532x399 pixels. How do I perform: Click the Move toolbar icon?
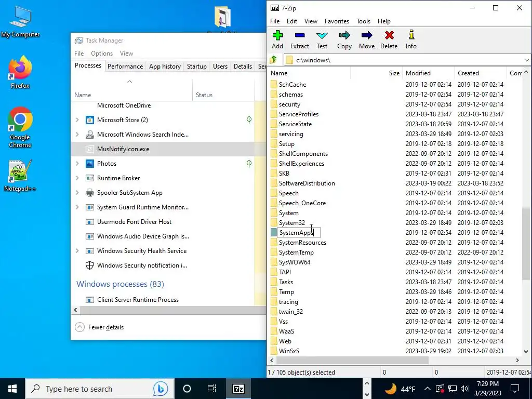click(367, 39)
